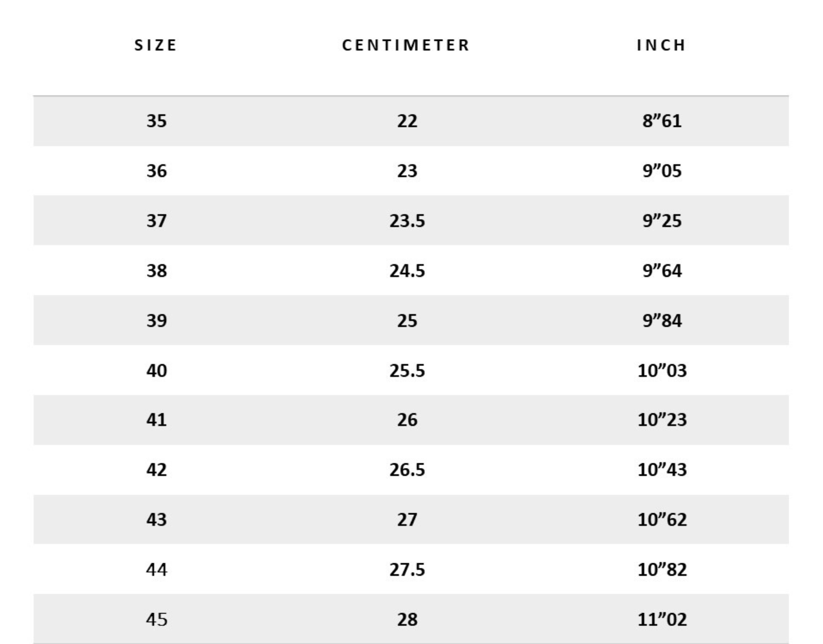Select size 38 row label
This screenshot has height=644, width=823.
point(157,271)
